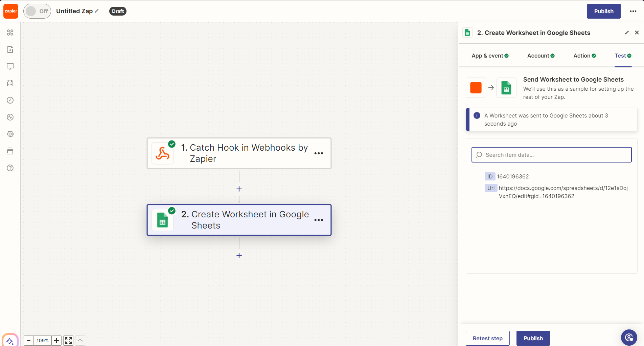Screen dimensions: 644x346
Task: Open the apps grid sidebar icon
Action: [x=10, y=33]
